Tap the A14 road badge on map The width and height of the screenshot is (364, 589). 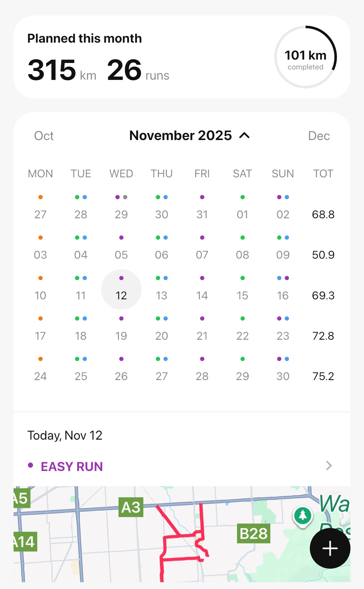coord(25,542)
